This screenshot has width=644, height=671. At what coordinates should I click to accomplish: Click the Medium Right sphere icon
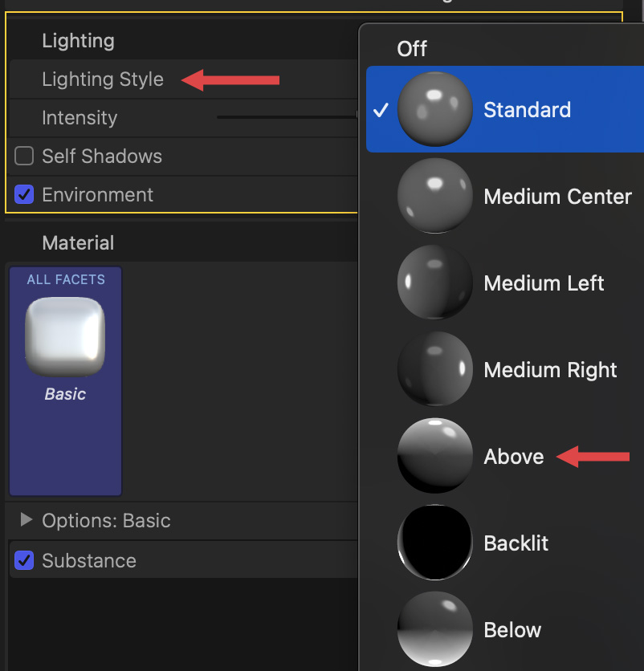click(434, 369)
